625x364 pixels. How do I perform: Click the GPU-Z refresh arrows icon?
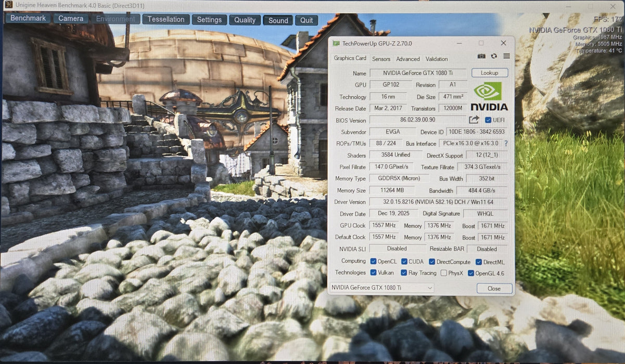coord(494,56)
